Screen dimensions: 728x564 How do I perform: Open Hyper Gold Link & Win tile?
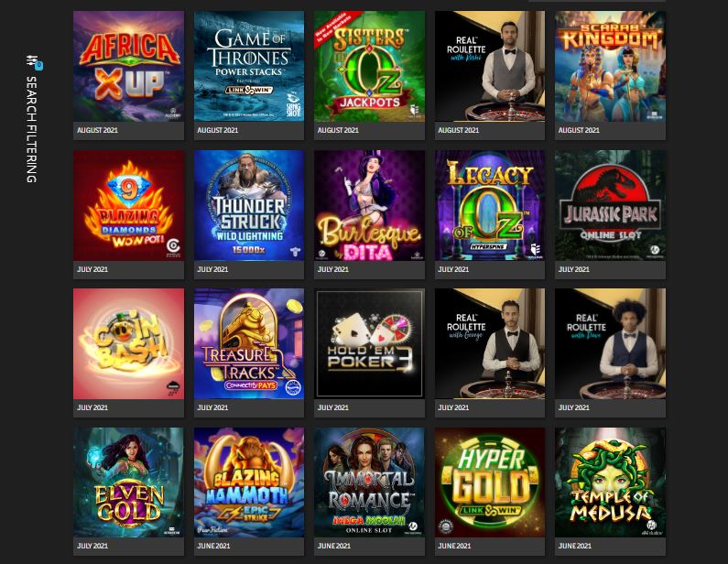coord(490,483)
